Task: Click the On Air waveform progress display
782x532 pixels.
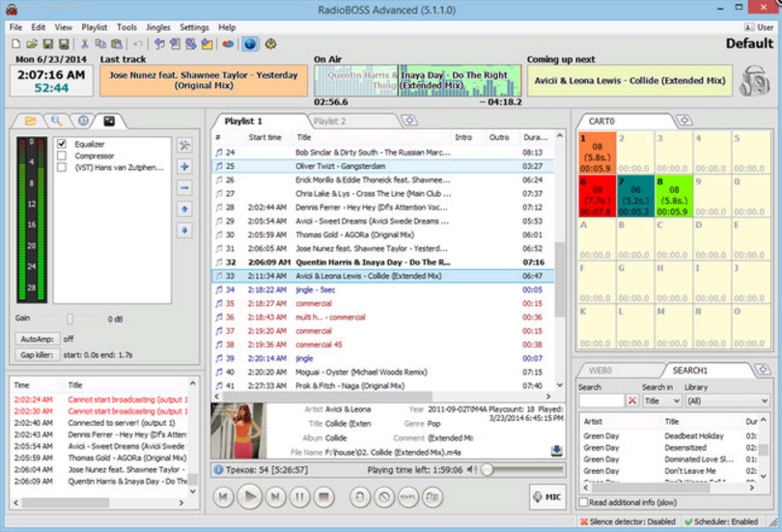Action: point(417,80)
